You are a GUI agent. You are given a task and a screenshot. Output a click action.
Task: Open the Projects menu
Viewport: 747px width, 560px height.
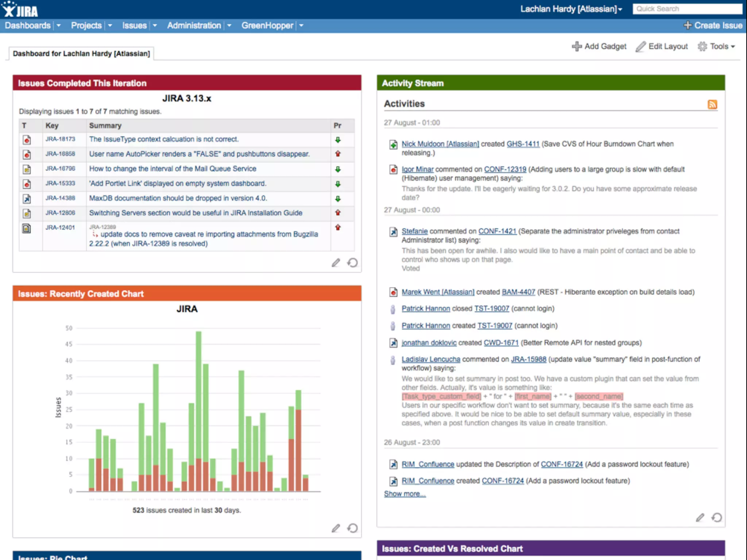pos(86,26)
